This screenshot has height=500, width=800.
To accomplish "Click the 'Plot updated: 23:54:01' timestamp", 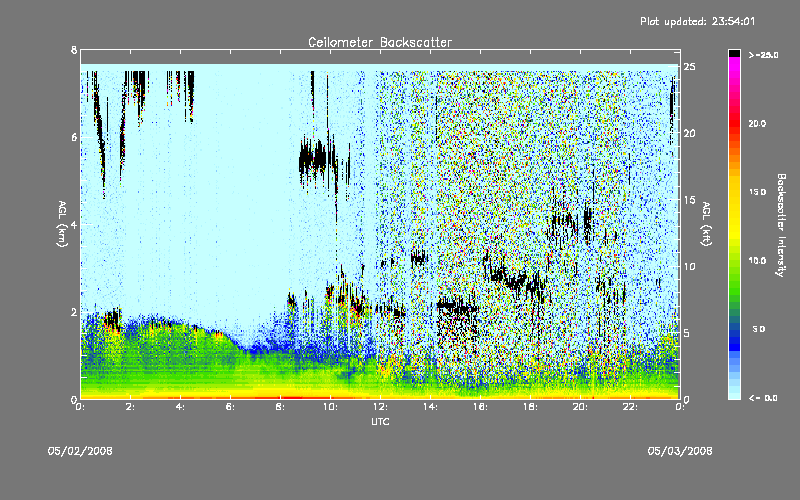I will click(697, 21).
